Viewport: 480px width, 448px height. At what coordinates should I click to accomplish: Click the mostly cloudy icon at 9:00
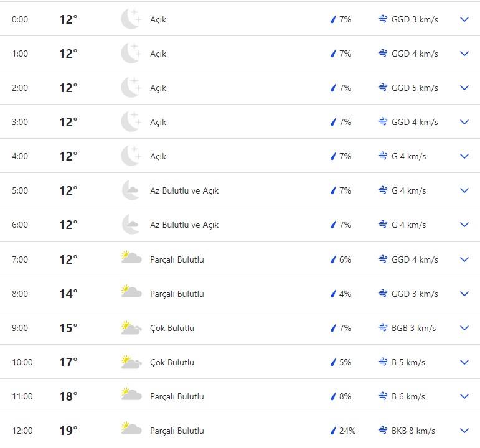[131, 328]
